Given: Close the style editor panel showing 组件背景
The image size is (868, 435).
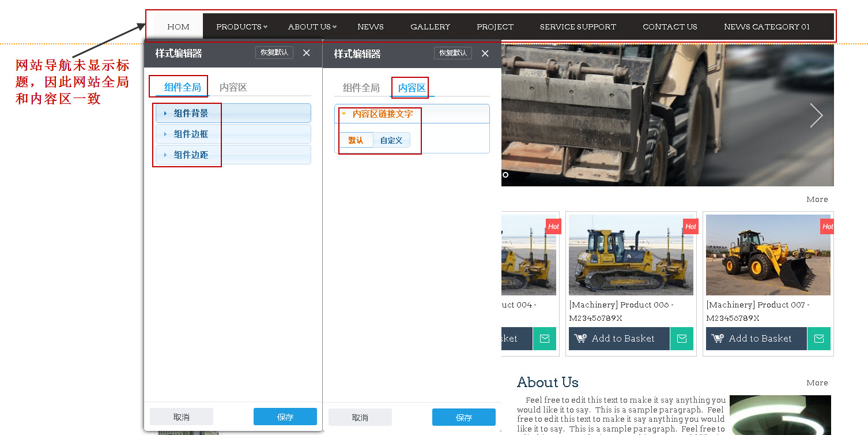Looking at the screenshot, I should [307, 53].
